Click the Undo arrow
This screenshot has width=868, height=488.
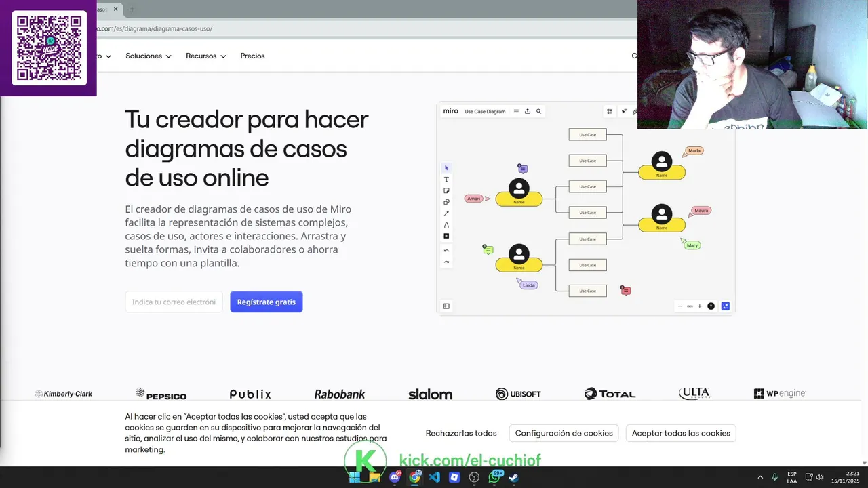pyautogui.click(x=446, y=251)
